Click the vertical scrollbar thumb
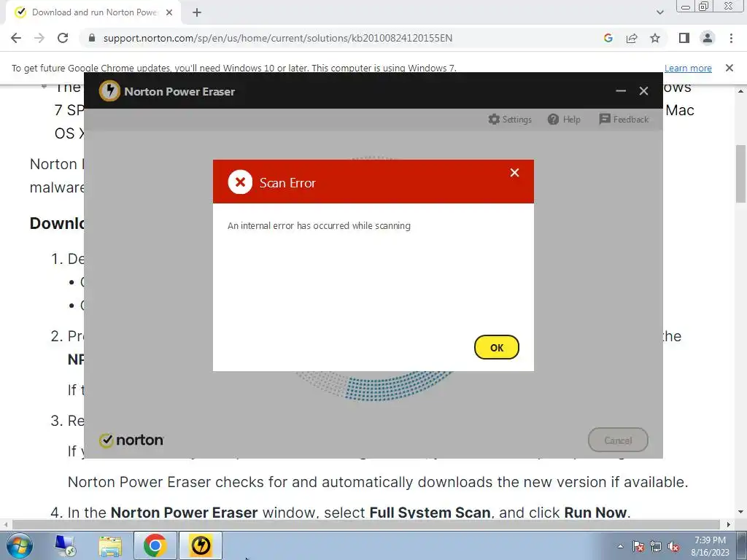 (x=741, y=174)
